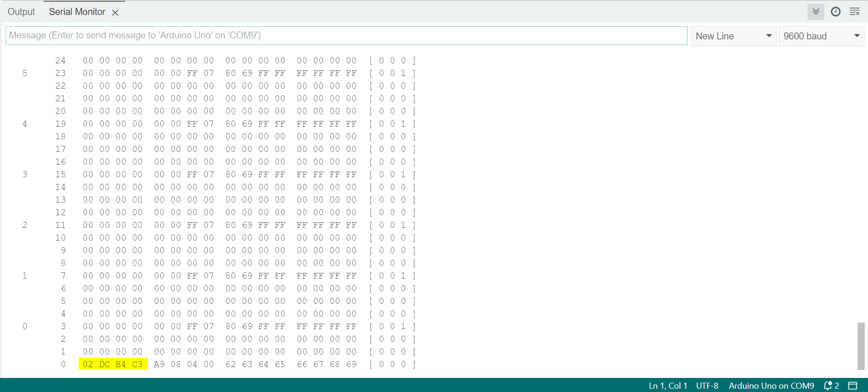Click sector number 1 label
The width and height of the screenshot is (868, 392).
tap(25, 276)
